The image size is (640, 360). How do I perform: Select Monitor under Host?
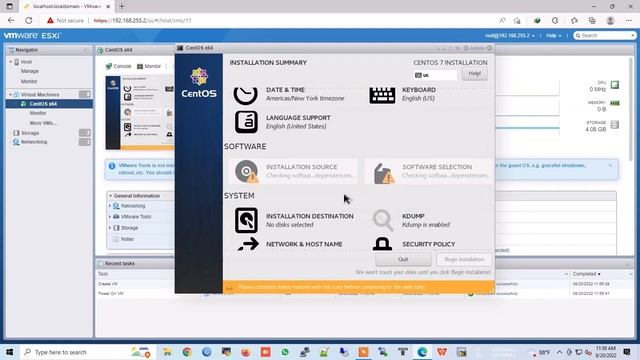pos(29,82)
